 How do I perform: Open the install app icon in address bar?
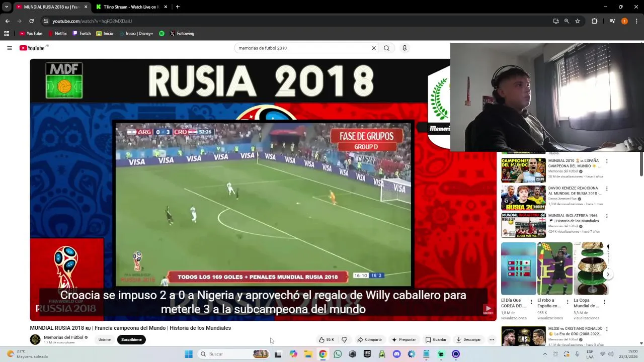(x=556, y=21)
